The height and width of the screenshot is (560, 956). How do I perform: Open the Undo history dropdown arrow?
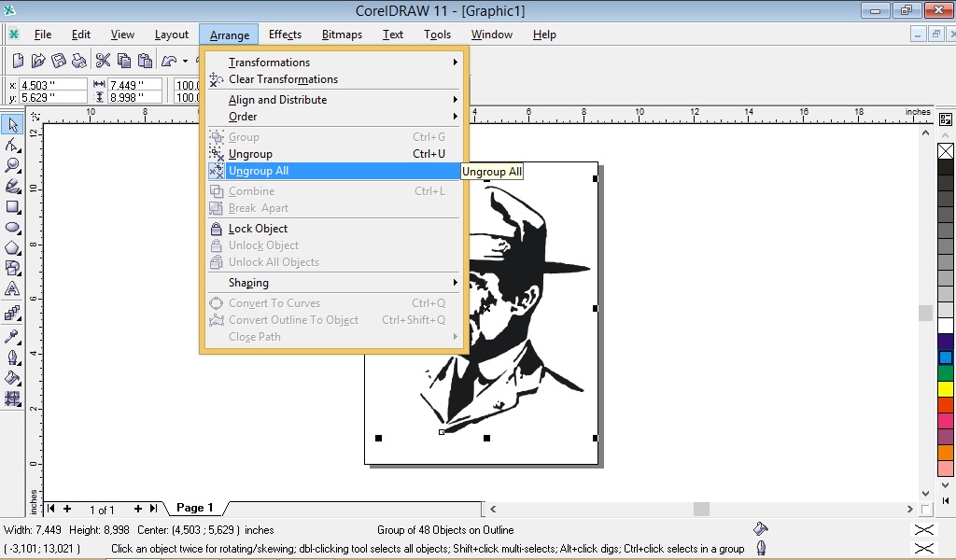click(186, 61)
